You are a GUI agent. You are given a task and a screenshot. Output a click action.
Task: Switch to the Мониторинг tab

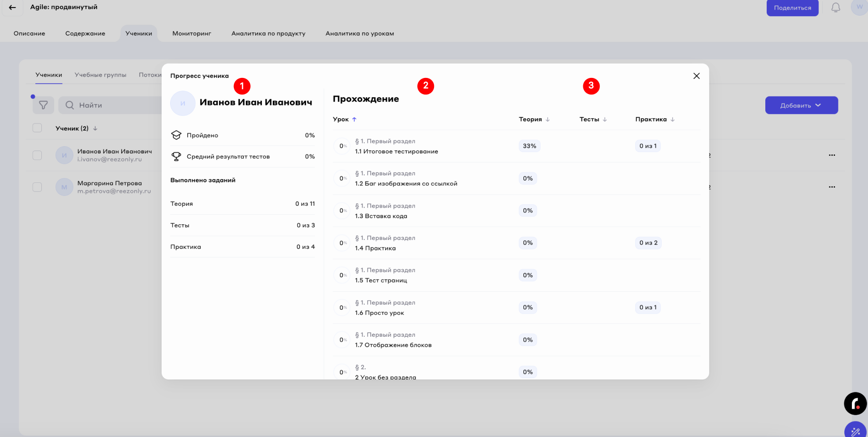click(x=192, y=34)
